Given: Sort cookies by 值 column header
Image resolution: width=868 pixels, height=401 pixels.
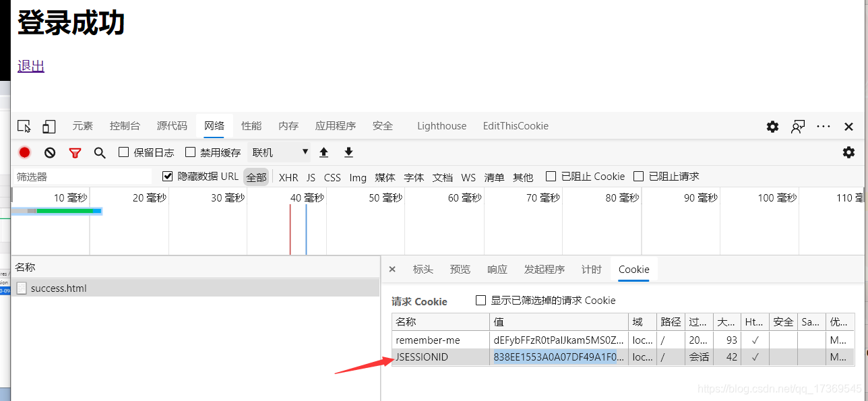Looking at the screenshot, I should coord(559,322).
